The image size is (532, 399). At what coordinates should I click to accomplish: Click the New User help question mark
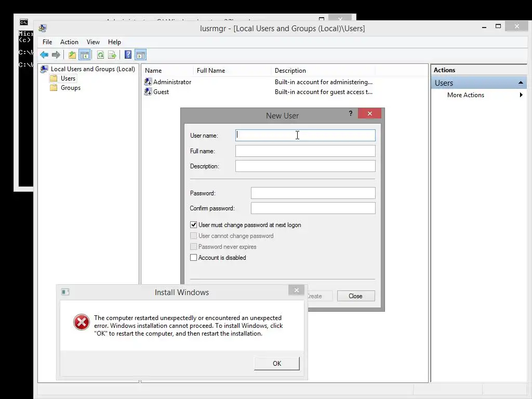[351, 113]
